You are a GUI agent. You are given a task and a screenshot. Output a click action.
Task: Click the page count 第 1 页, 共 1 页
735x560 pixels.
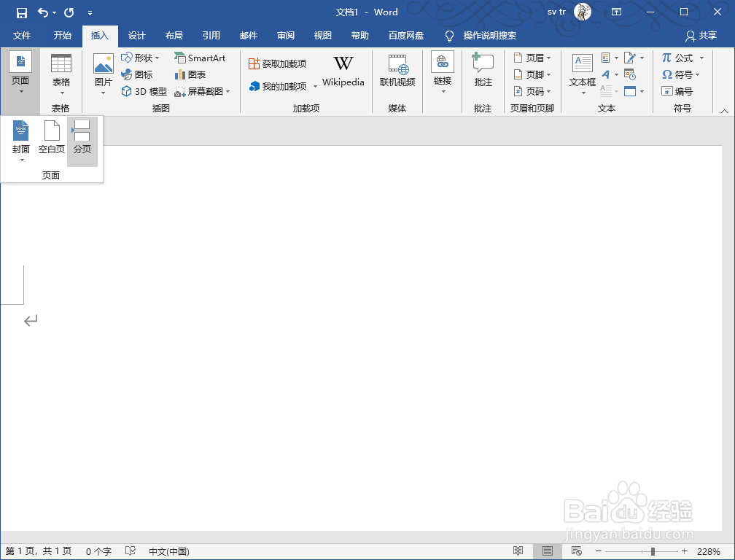pos(39,551)
